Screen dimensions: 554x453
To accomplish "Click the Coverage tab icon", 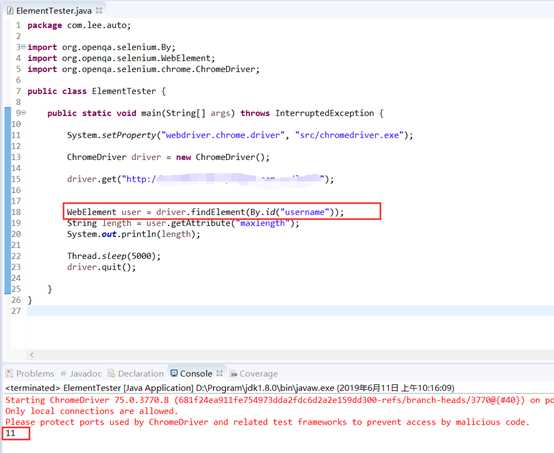I will pyautogui.click(x=233, y=373).
